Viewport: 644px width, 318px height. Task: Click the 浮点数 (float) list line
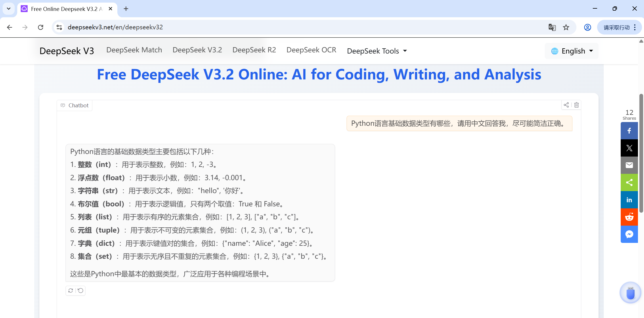coord(159,178)
